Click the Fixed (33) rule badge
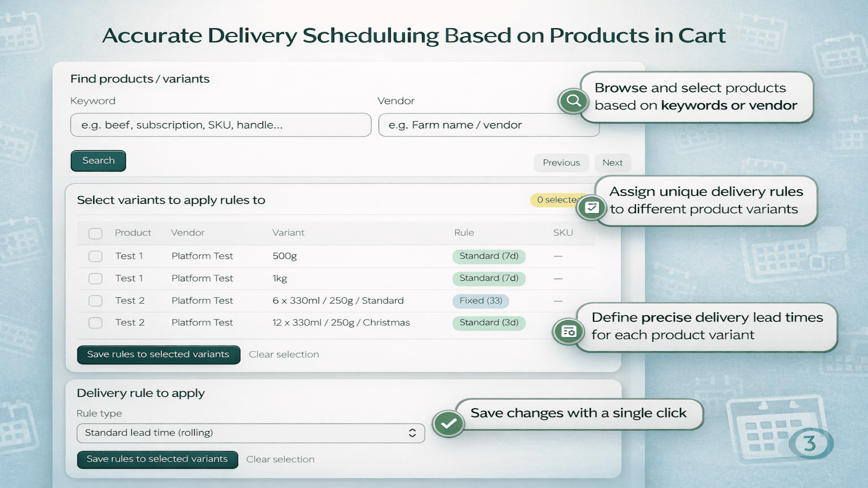 coord(481,300)
